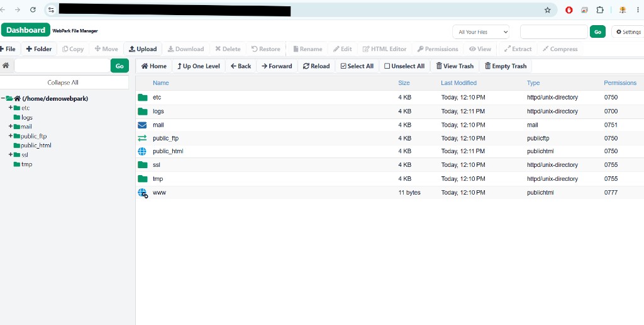Click the public_html globe icon

click(142, 151)
